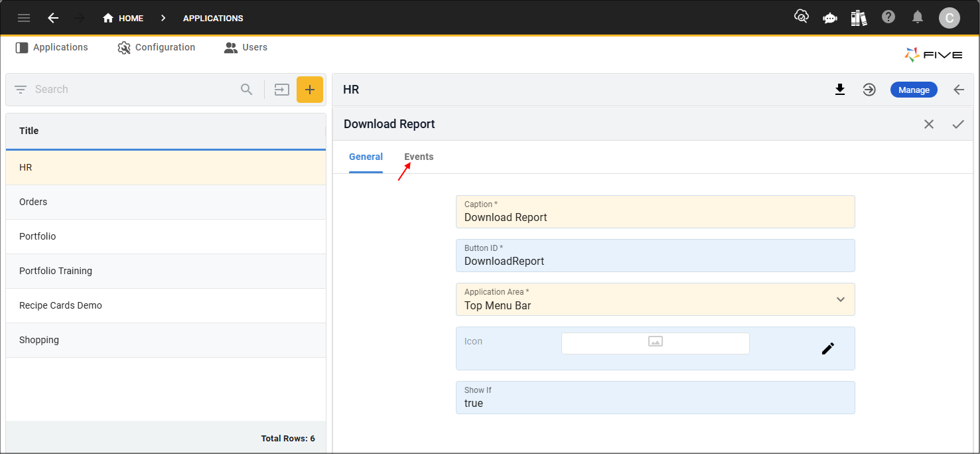Open the Users menu

pyautogui.click(x=246, y=48)
